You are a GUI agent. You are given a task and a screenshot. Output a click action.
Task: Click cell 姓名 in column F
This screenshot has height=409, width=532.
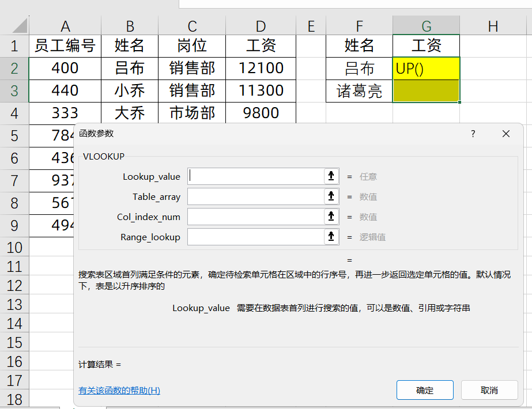(359, 46)
